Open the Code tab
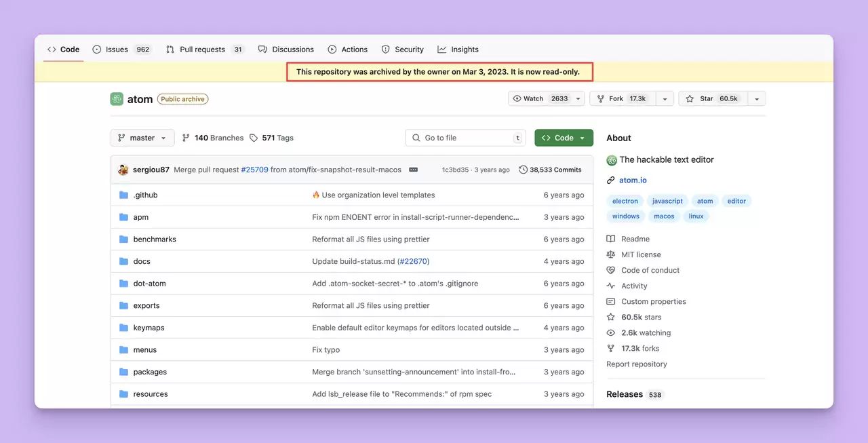Image resolution: width=868 pixels, height=443 pixels. (x=63, y=50)
